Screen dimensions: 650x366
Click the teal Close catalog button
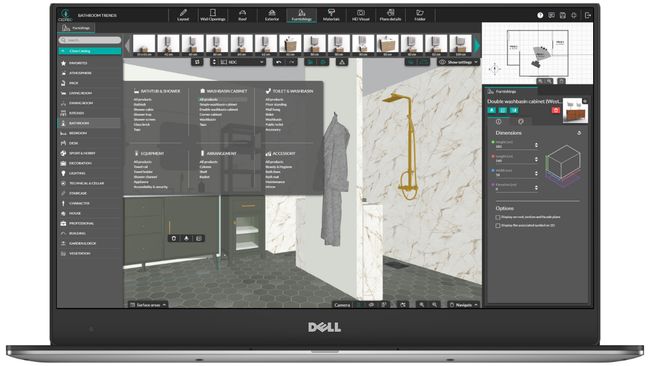tap(90, 51)
